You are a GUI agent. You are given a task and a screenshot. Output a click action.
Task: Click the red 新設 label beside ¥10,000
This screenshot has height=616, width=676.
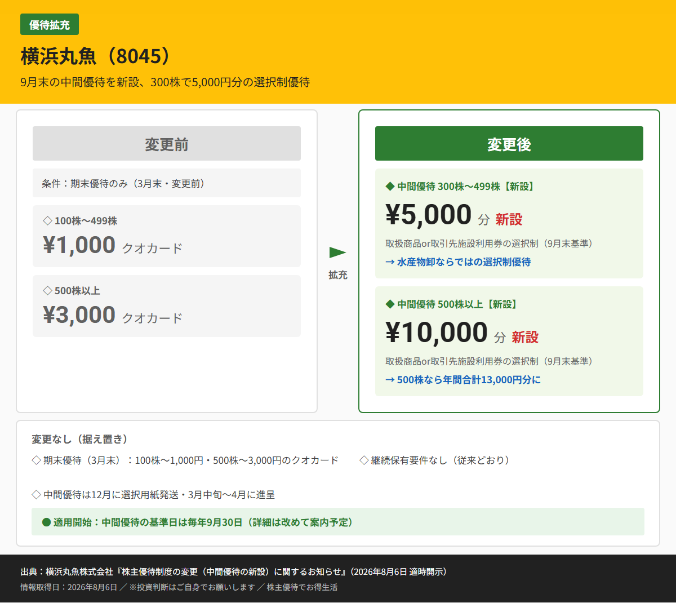pos(525,337)
